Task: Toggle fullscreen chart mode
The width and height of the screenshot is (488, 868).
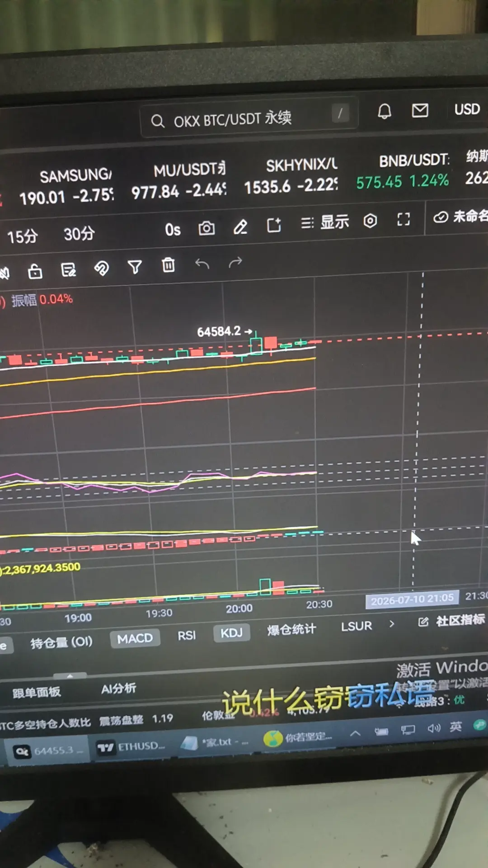Action: tap(404, 219)
